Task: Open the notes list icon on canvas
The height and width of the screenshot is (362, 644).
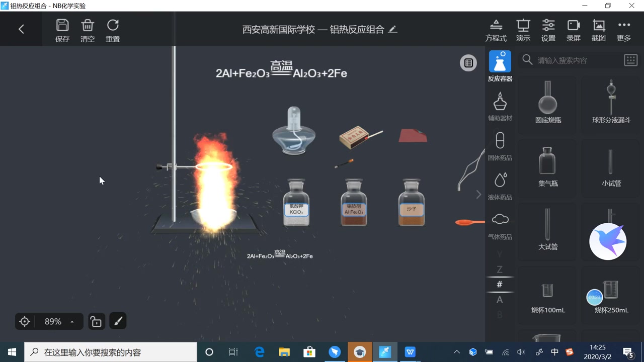Action: click(468, 63)
